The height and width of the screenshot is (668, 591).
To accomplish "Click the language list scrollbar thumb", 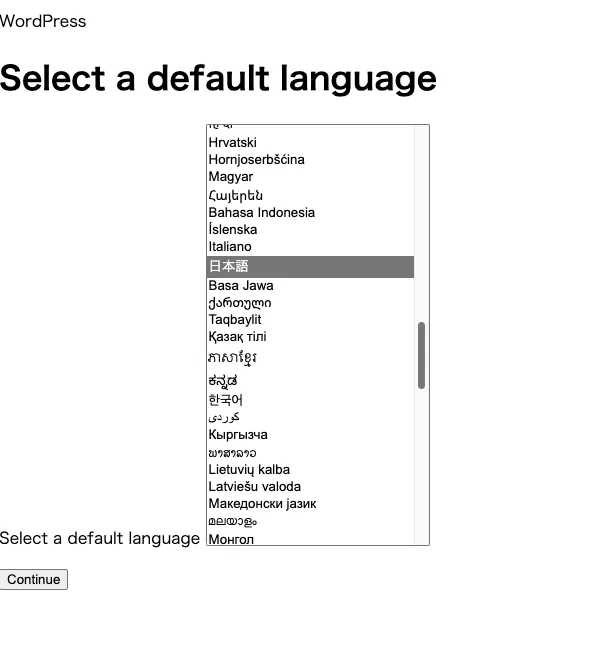I will (x=421, y=355).
